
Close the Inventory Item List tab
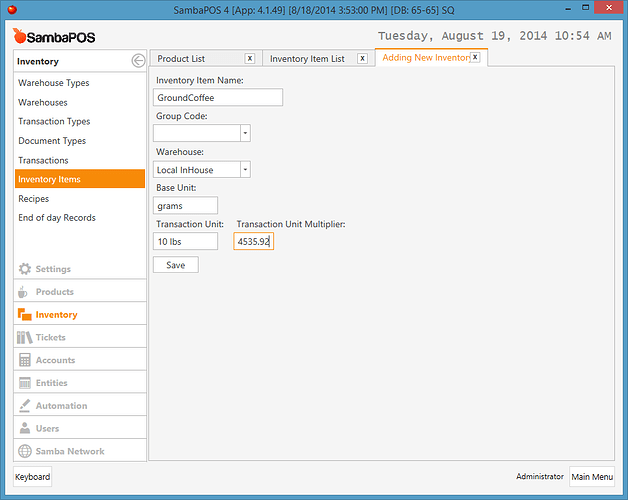pyautogui.click(x=362, y=58)
